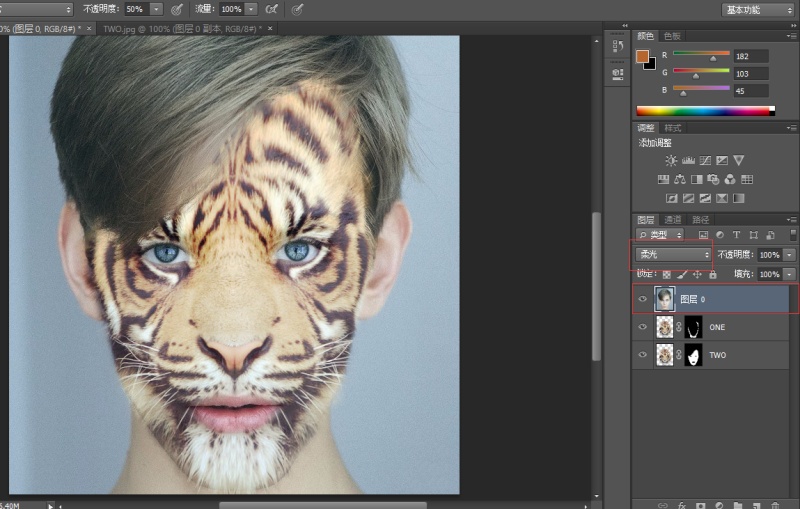The width and height of the screenshot is (800, 509).
Task: Filter layers by shape type
Action: 754,235
